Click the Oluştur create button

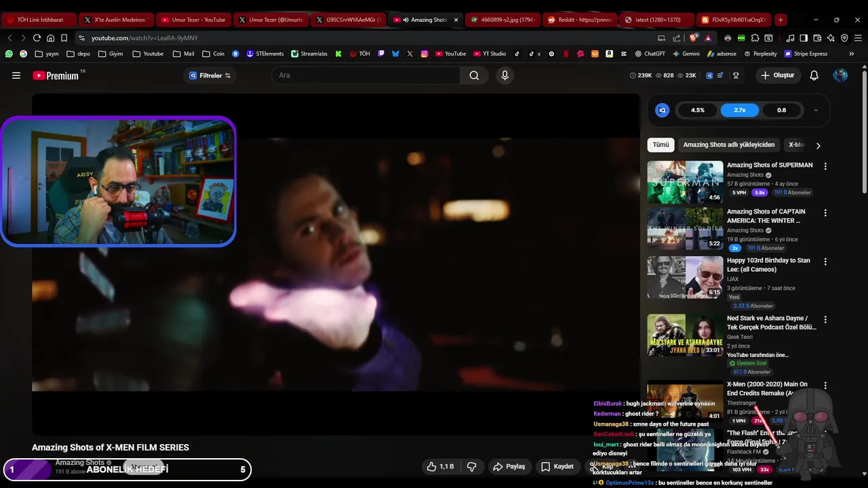[777, 75]
